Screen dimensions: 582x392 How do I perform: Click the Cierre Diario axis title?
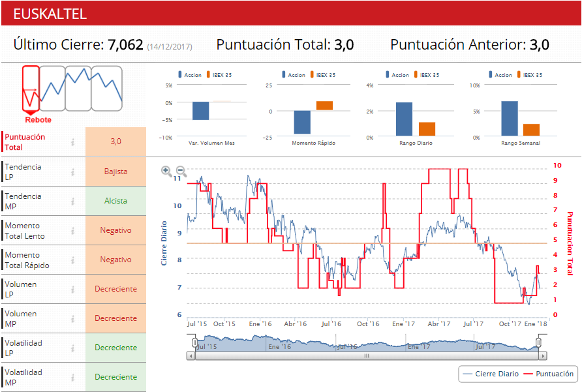click(x=164, y=243)
